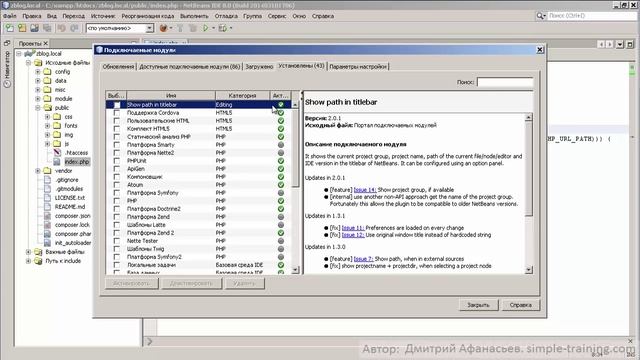Expand the vendor folder
640x360 pixels.
[x=38, y=171]
